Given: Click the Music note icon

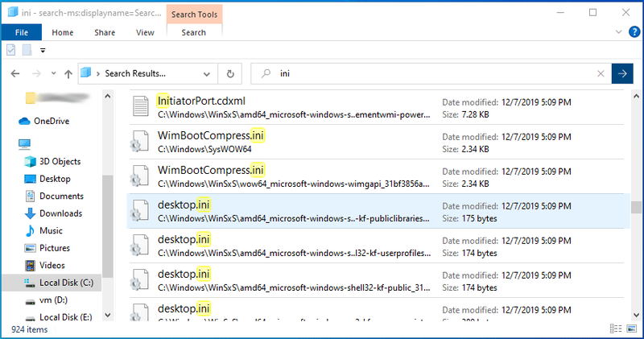Looking at the screenshot, I should coord(30,230).
